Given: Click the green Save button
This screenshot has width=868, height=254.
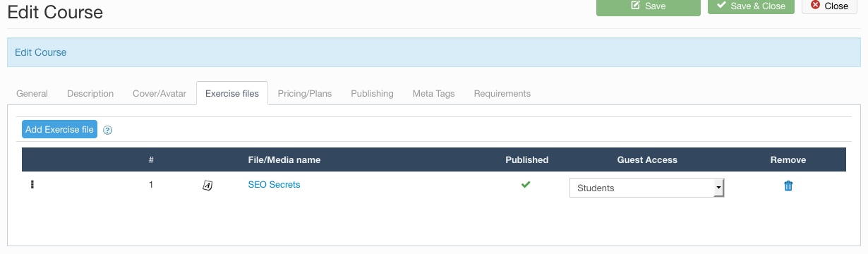Looking at the screenshot, I should [648, 6].
